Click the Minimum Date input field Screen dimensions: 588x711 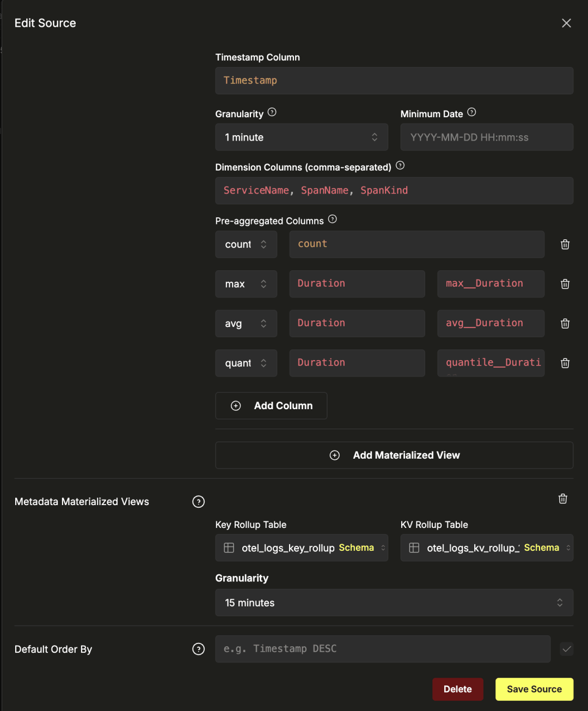tap(487, 137)
